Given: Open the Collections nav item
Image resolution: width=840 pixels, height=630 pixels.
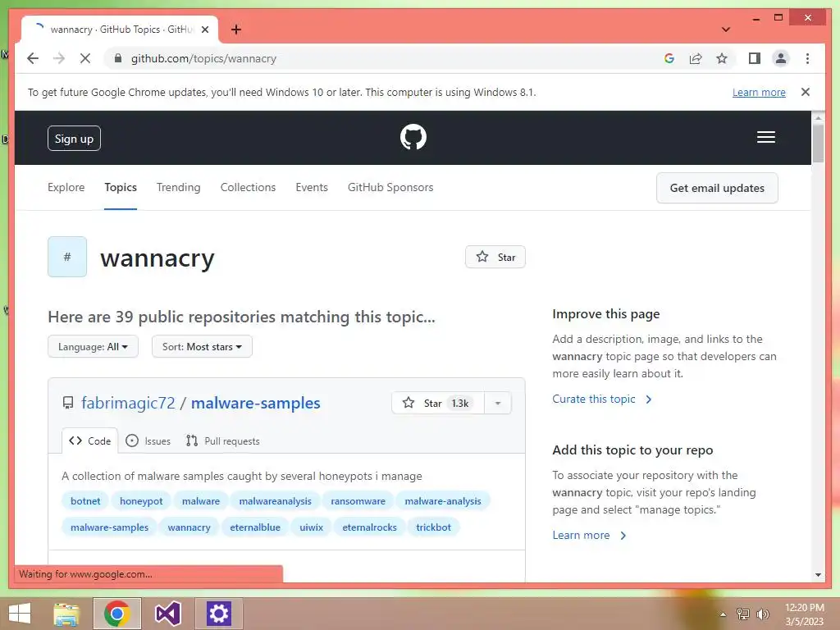Looking at the screenshot, I should [248, 188].
